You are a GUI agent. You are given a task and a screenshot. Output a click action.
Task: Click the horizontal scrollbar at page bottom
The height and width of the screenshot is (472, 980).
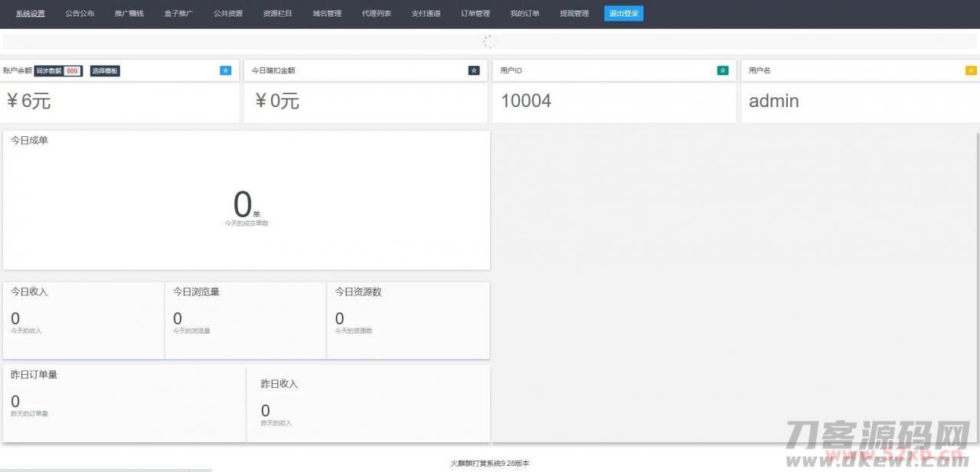106,470
